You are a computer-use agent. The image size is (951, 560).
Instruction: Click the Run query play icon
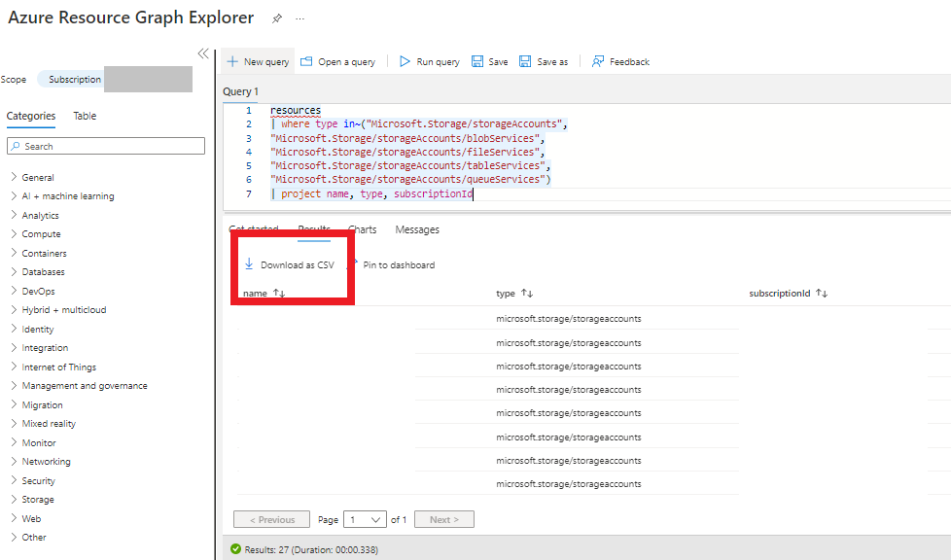405,61
